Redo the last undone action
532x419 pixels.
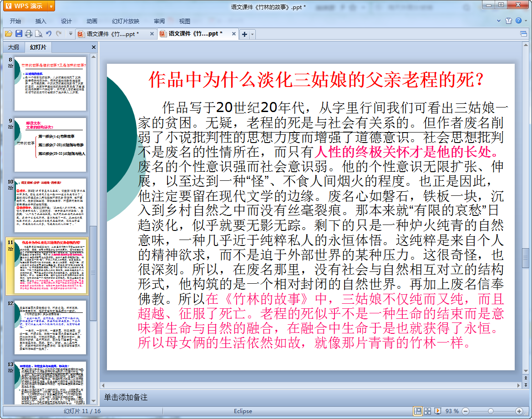[x=59, y=34]
